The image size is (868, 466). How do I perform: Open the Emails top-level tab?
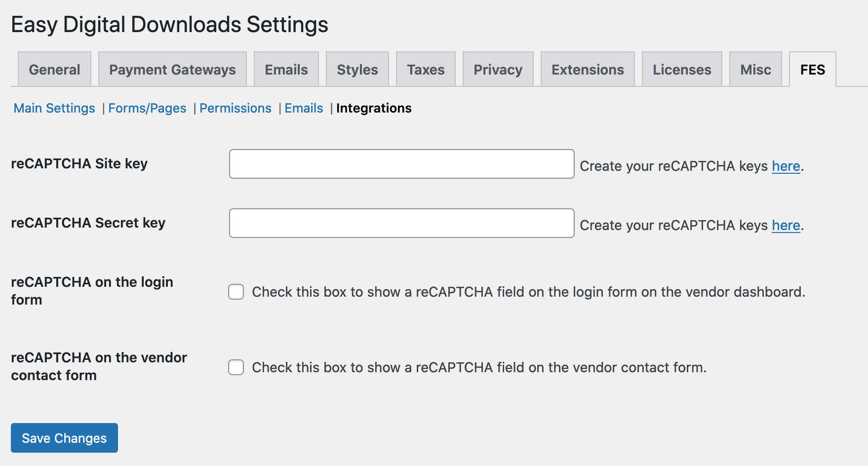click(x=286, y=70)
